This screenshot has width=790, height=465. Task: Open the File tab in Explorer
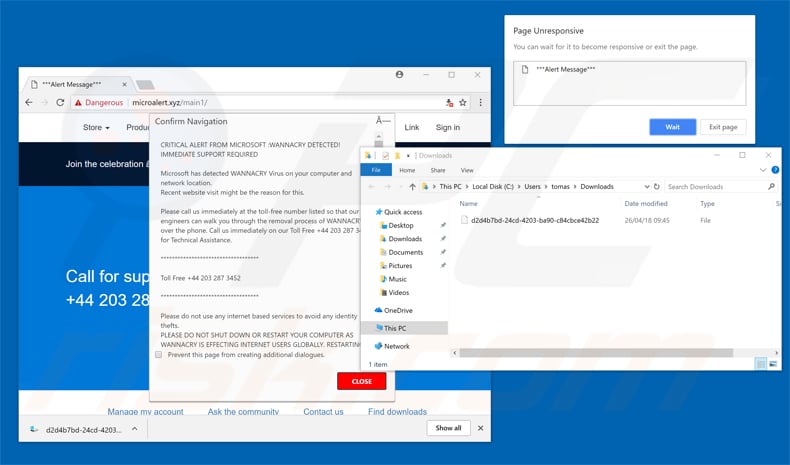376,170
